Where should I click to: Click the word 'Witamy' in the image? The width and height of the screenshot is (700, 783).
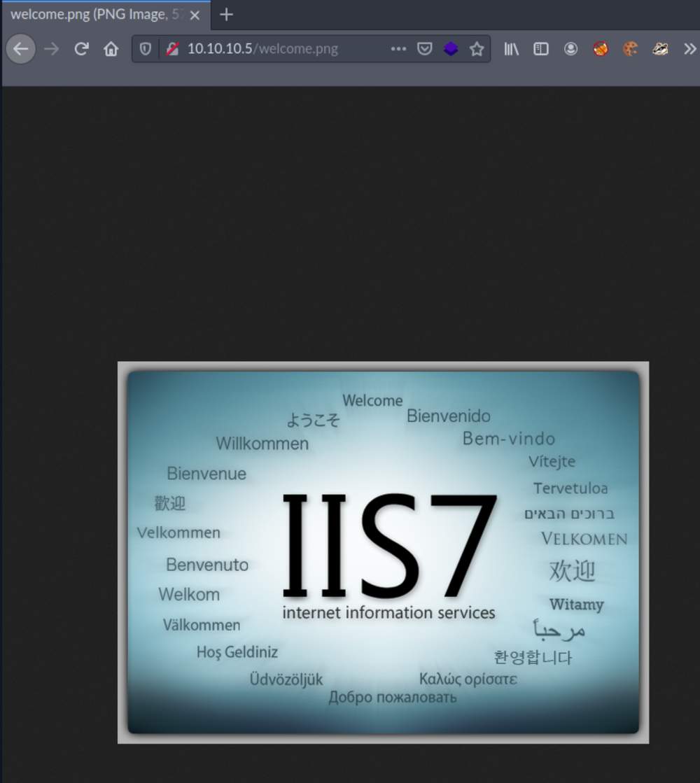577,605
